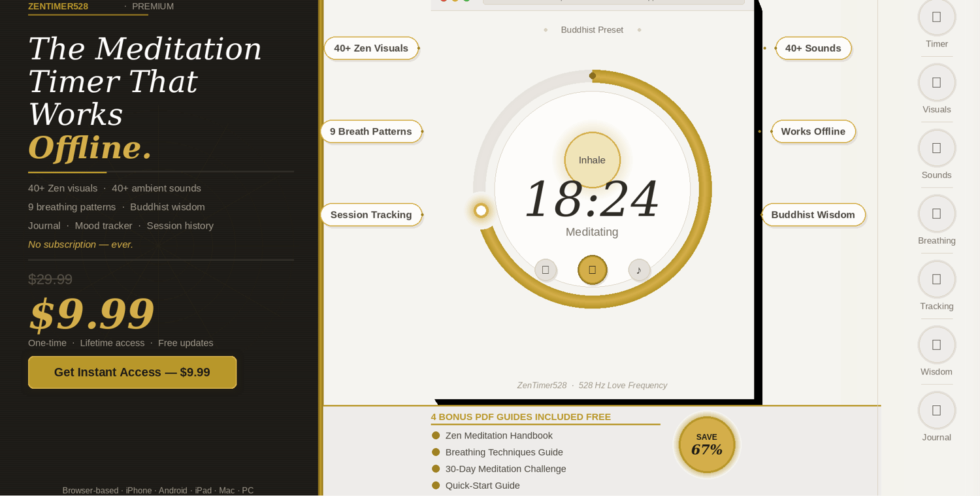Click the grey round button left of gold control
980x496 pixels.
pos(546,270)
